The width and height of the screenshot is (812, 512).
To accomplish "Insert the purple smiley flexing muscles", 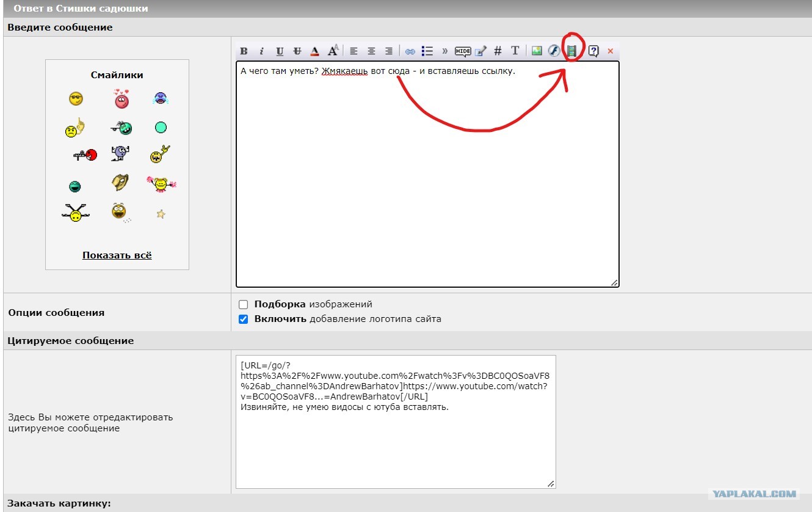I will click(x=120, y=153).
